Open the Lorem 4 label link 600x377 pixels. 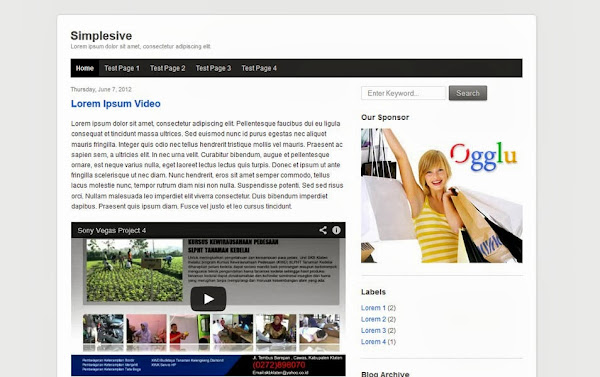tap(373, 342)
